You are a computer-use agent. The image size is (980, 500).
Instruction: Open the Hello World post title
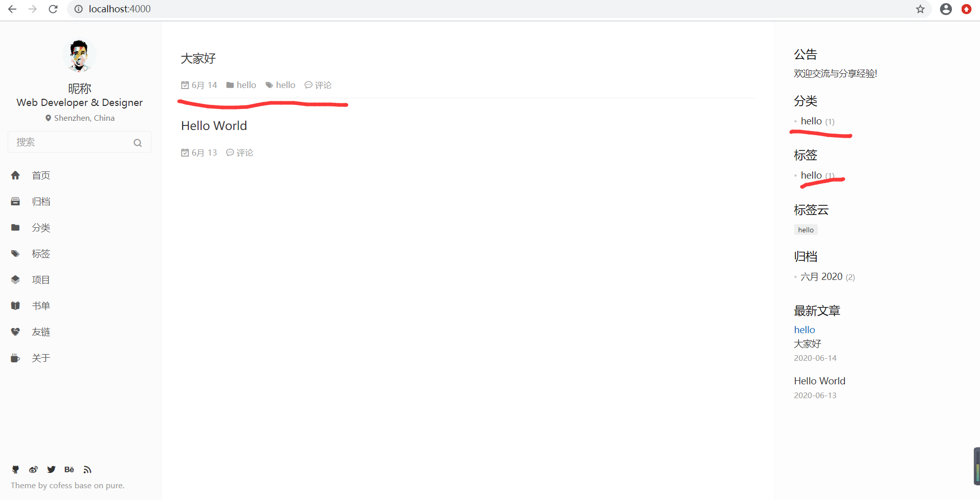(x=214, y=126)
